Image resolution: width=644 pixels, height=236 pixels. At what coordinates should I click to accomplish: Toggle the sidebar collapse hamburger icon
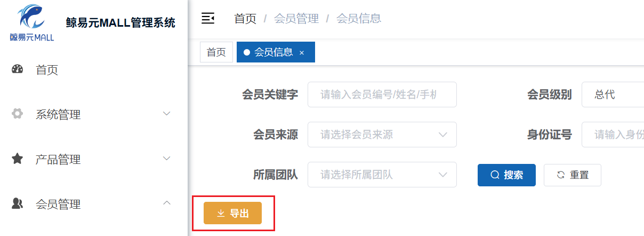(207, 19)
